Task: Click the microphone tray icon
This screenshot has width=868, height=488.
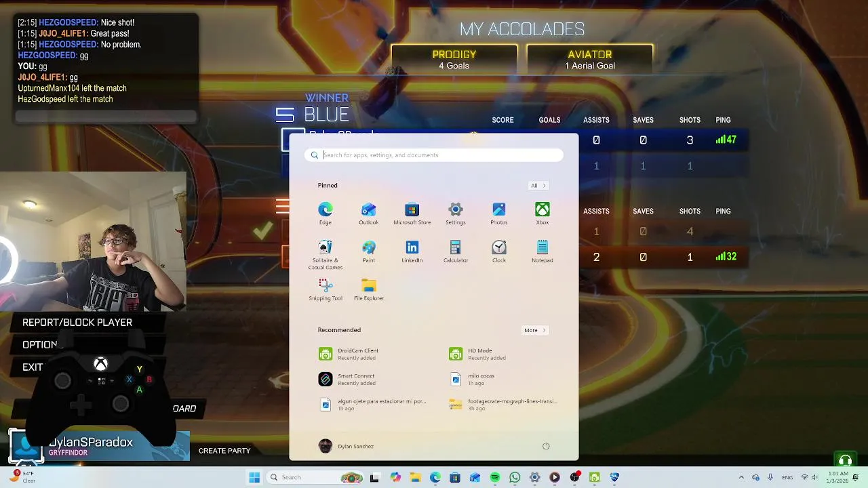Action: (x=770, y=478)
